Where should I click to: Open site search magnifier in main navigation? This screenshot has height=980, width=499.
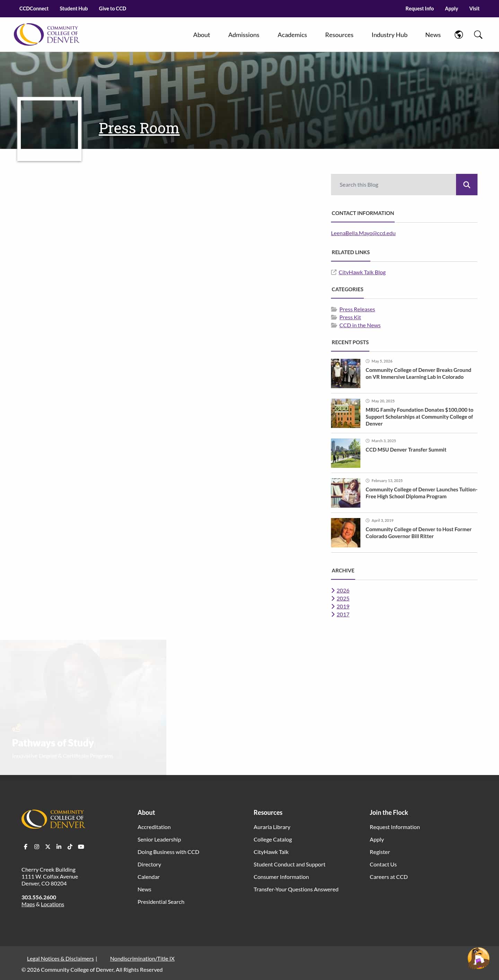[x=478, y=35]
